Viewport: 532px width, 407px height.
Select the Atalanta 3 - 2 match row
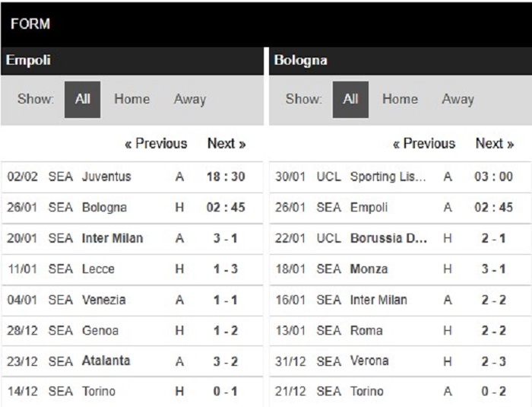tap(132, 361)
